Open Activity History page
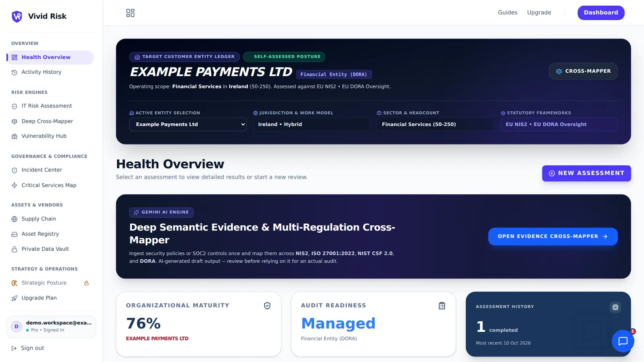The height and width of the screenshot is (362, 644). click(x=50, y=72)
